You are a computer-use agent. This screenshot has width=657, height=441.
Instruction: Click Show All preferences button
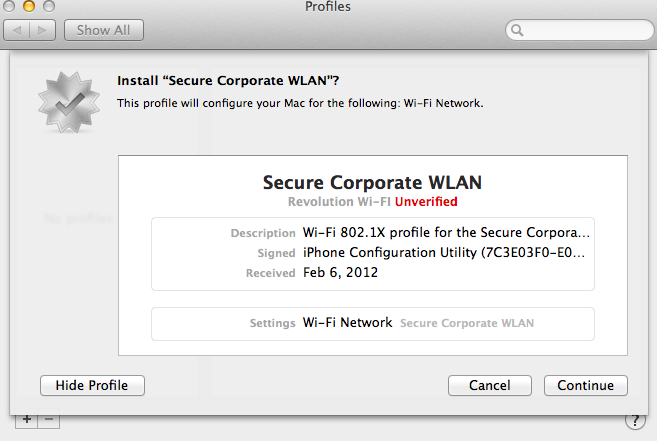point(103,30)
